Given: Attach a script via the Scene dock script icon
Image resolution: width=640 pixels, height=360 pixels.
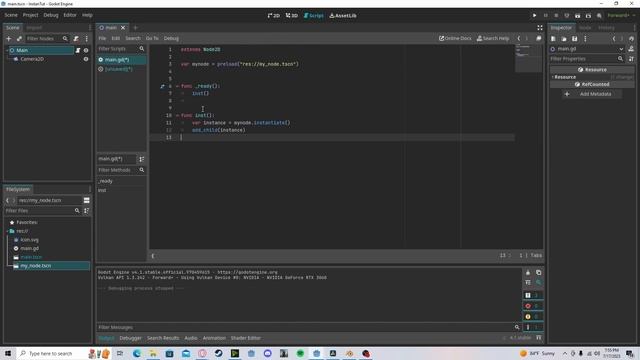Looking at the screenshot, I should point(76,38).
